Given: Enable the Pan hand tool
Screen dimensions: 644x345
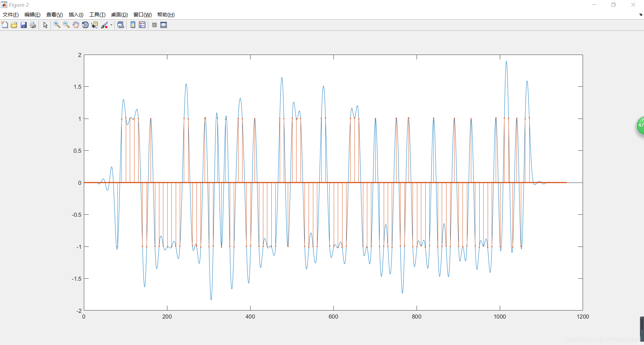Looking at the screenshot, I should click(x=76, y=25).
